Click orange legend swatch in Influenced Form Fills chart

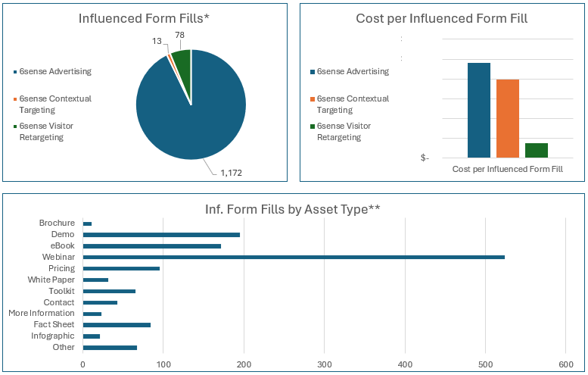click(15, 99)
